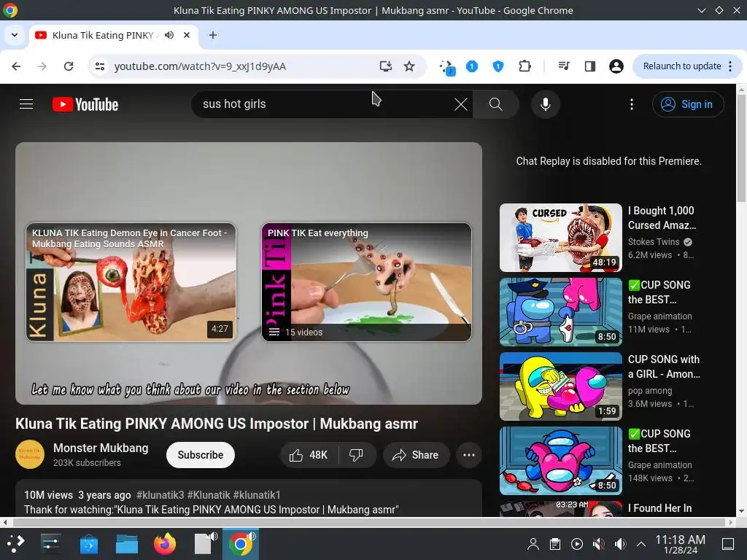Open Discover software store in taskbar
This screenshot has height=560, width=747.
click(x=88, y=544)
